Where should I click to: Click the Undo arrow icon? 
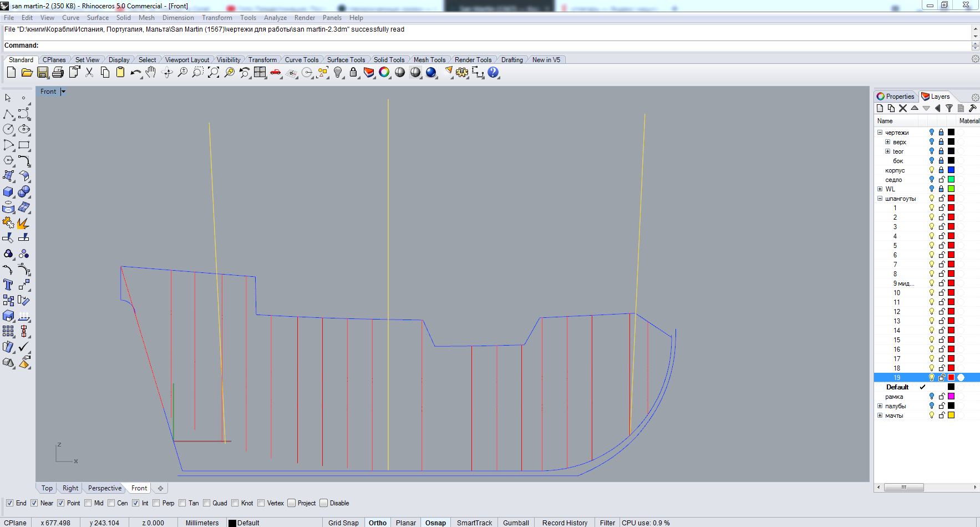click(x=135, y=73)
